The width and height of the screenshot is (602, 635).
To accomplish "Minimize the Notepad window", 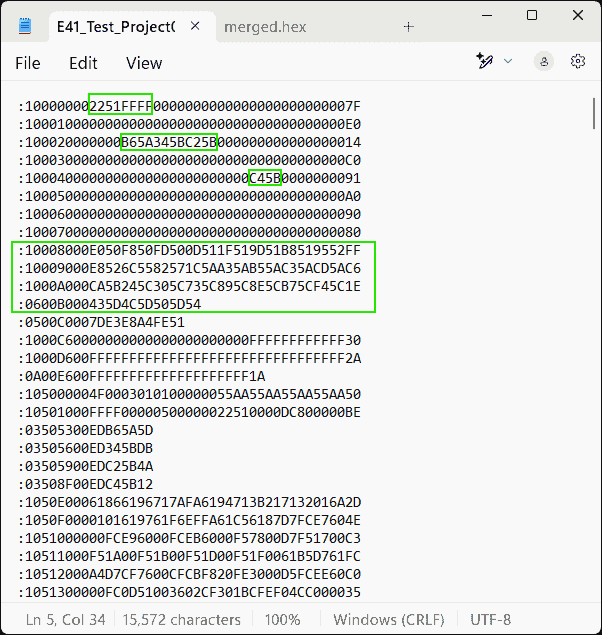I will coord(486,16).
